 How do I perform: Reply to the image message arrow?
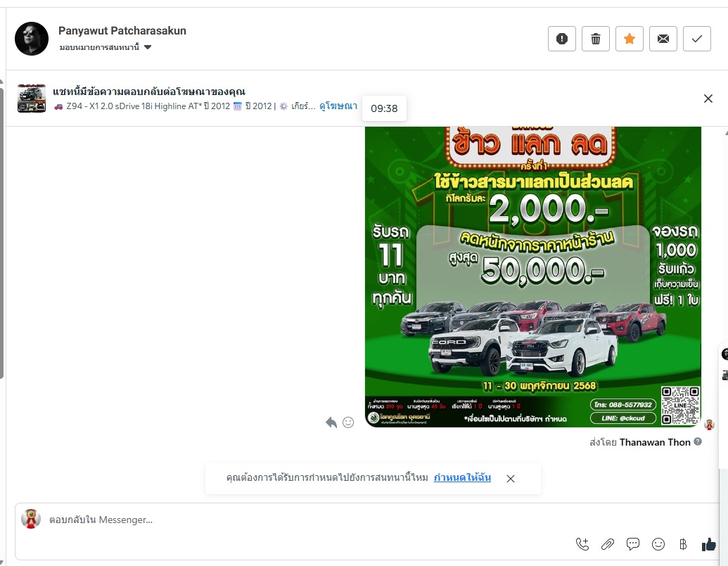(x=331, y=422)
